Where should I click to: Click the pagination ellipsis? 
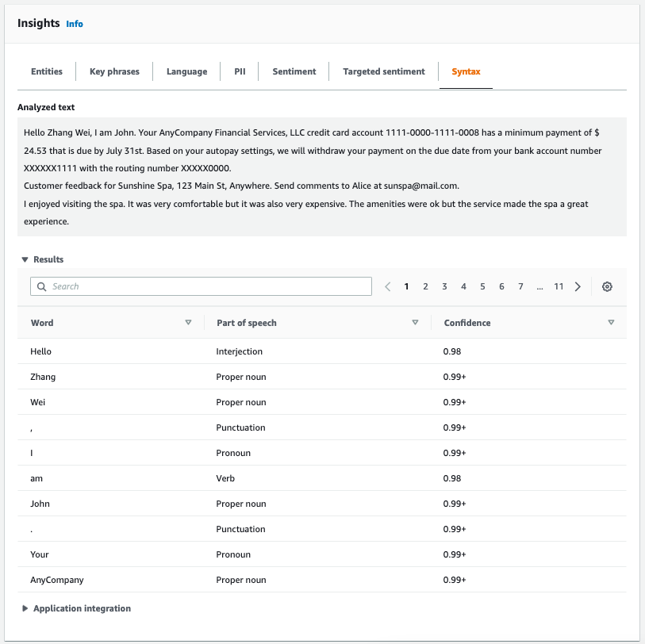pos(540,286)
